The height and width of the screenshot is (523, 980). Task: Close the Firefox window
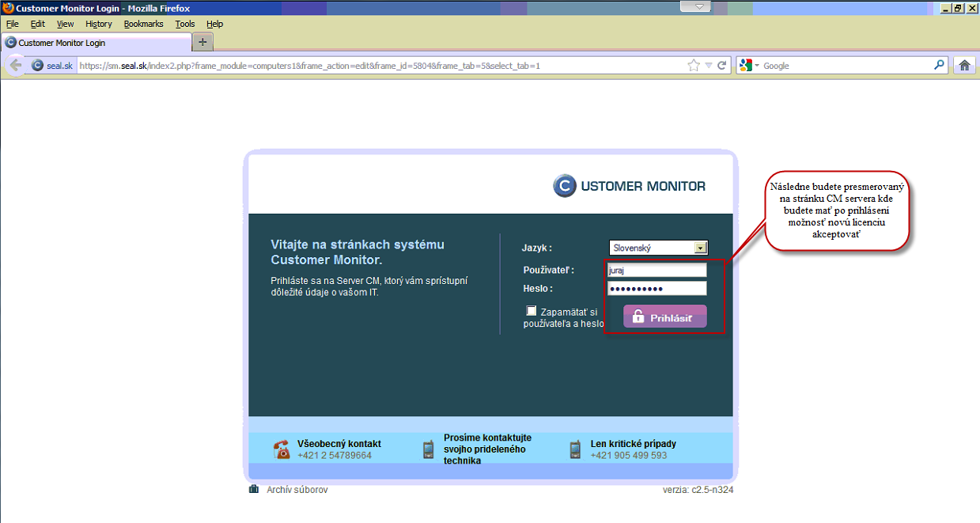[971, 8]
